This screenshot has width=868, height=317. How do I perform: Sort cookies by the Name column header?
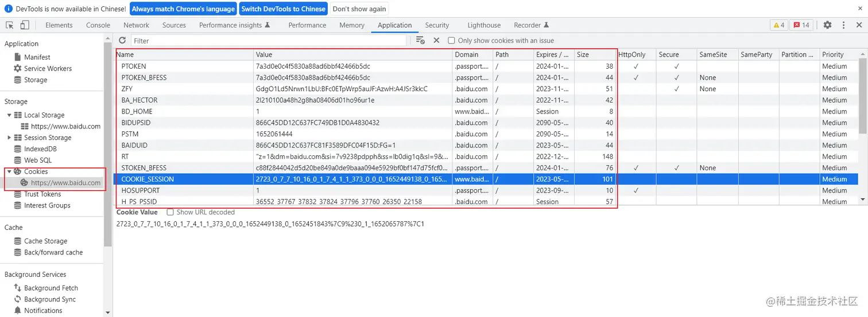[x=184, y=54]
